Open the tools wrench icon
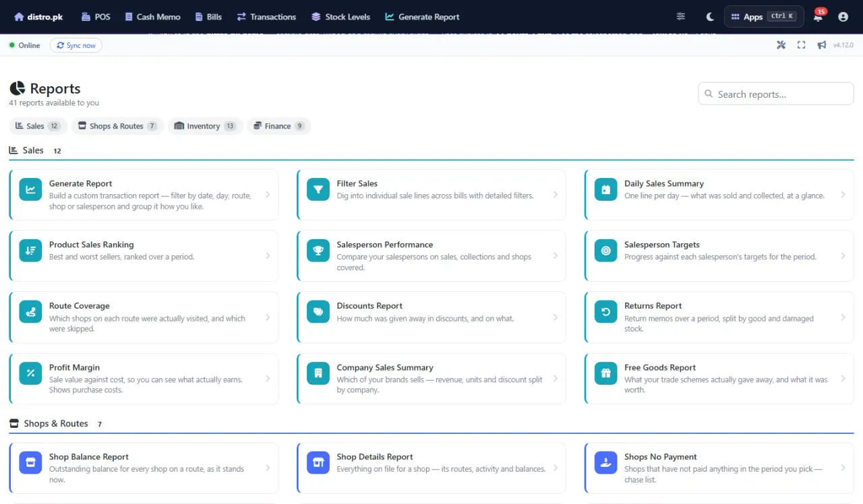The height and width of the screenshot is (504, 863). point(781,45)
